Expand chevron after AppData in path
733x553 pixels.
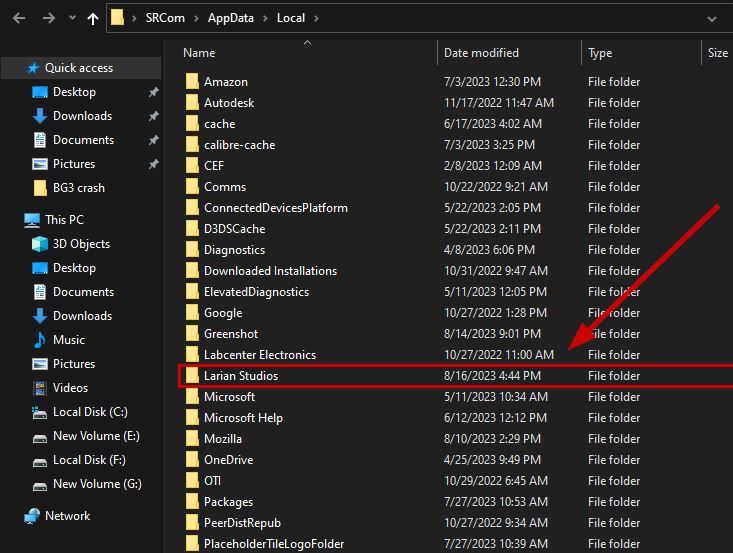click(266, 18)
